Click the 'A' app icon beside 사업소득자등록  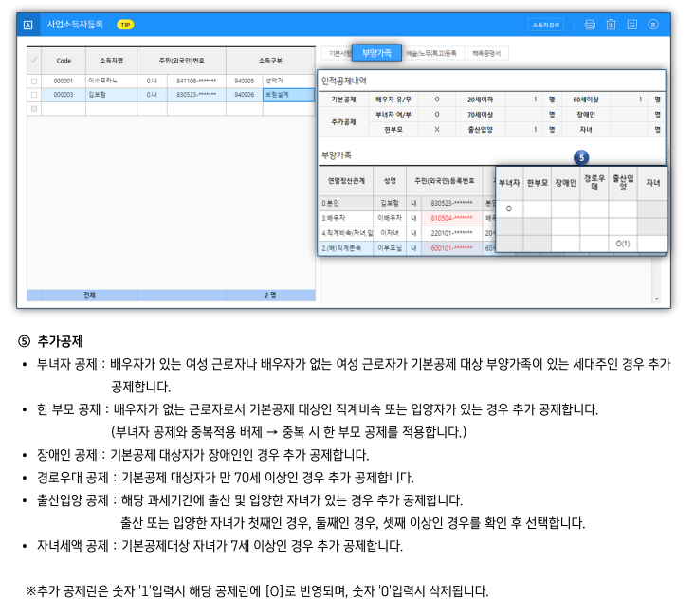coord(27,25)
